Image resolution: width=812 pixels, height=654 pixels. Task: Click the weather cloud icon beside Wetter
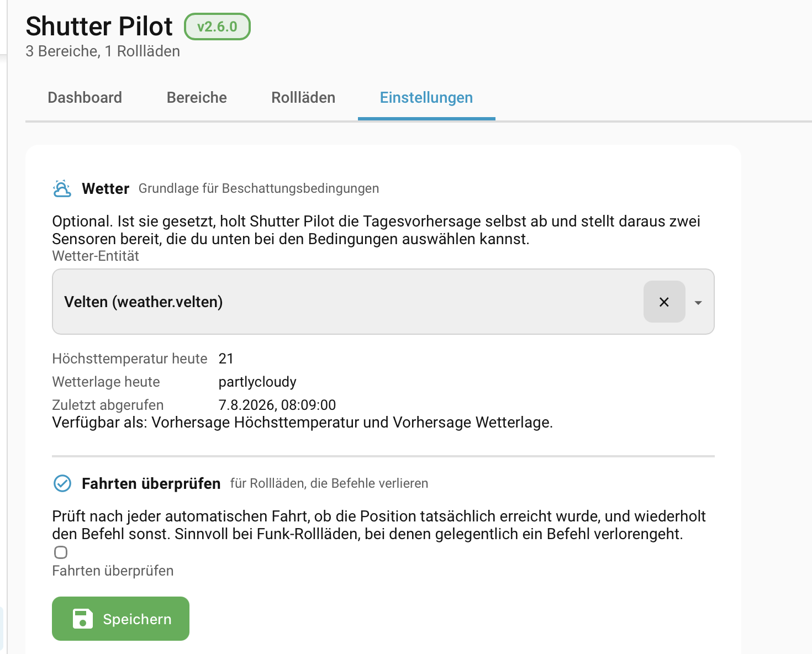[x=62, y=188]
